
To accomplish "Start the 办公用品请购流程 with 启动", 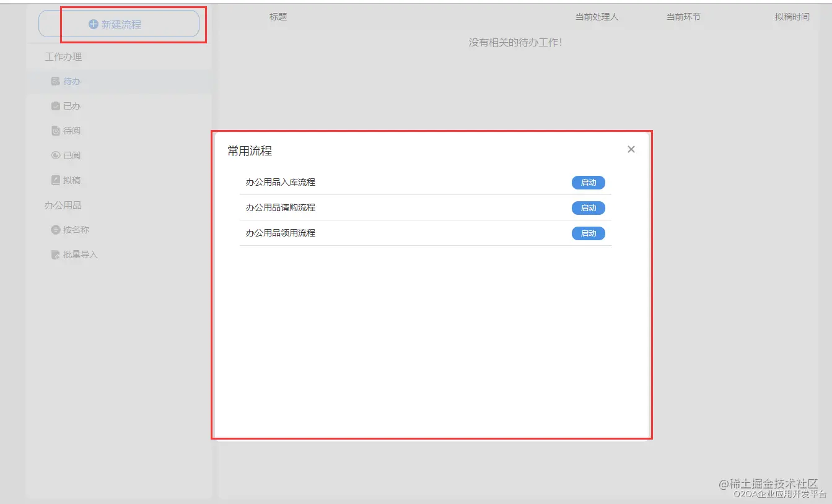I will (x=588, y=208).
